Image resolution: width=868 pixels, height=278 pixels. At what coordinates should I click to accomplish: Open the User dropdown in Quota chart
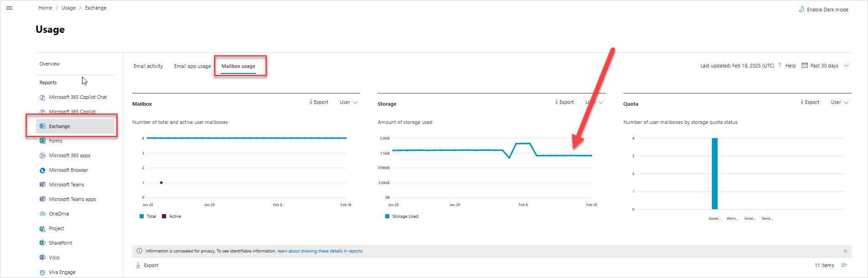(840, 102)
